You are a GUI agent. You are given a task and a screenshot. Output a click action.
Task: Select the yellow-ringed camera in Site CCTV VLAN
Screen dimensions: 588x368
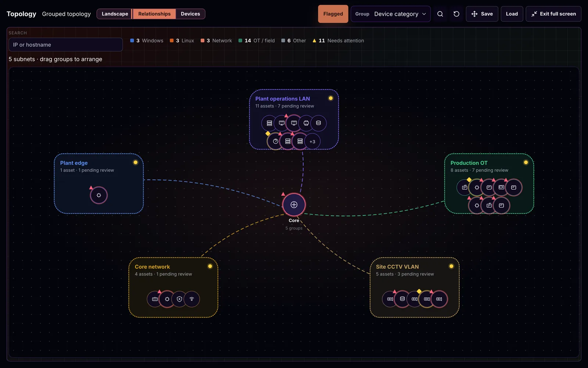point(427,299)
